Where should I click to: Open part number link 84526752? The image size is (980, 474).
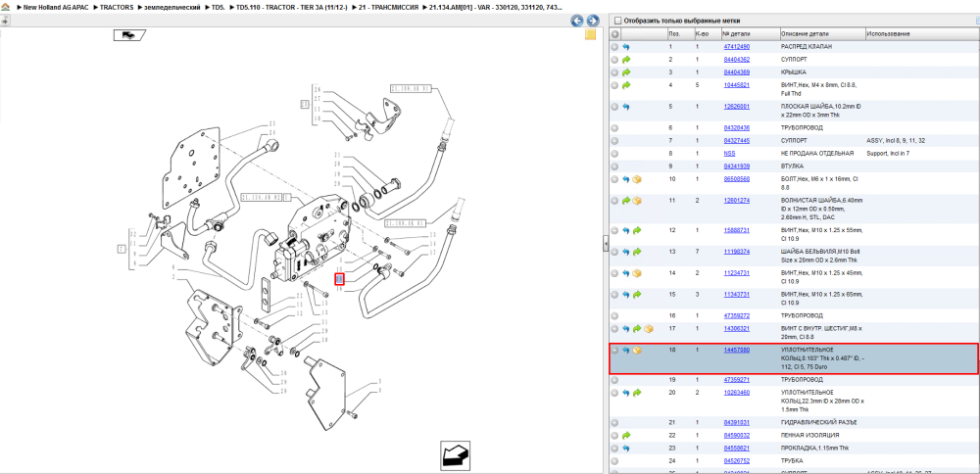click(736, 461)
